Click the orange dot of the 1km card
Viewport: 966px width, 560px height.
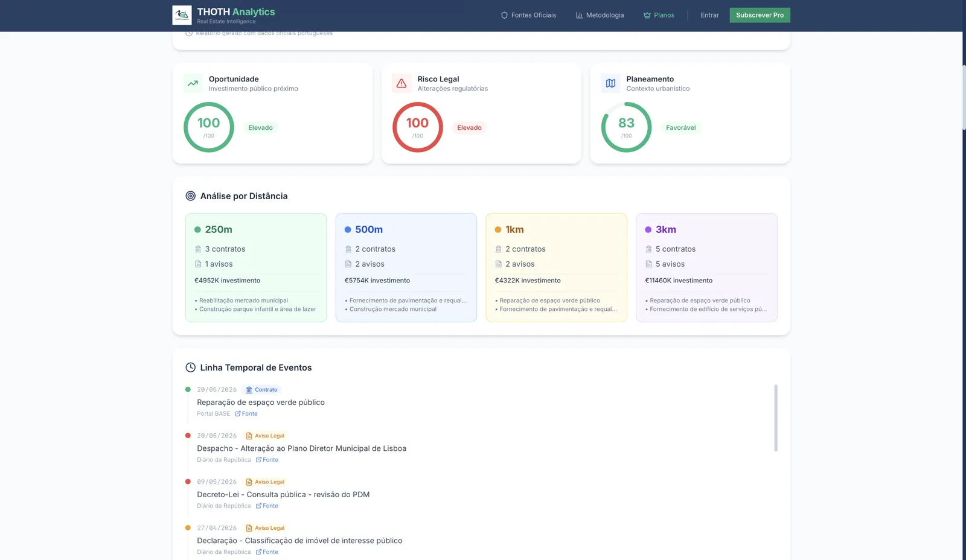498,230
